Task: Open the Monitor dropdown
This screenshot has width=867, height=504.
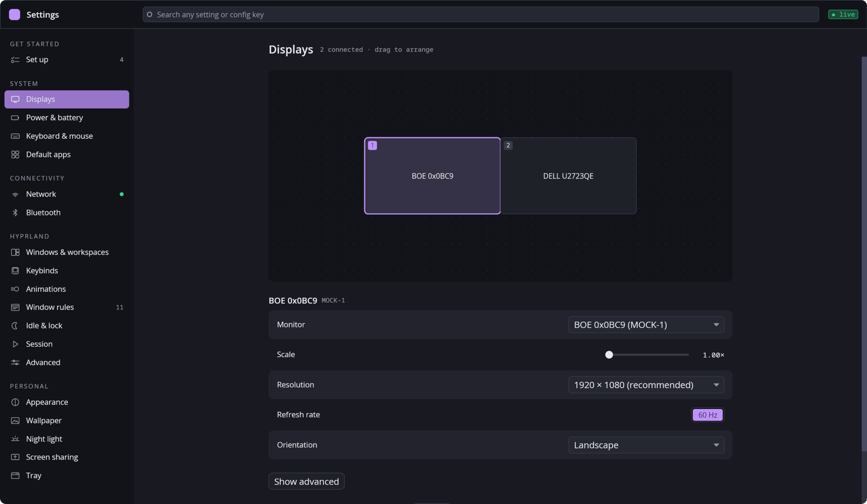Action: point(646,325)
